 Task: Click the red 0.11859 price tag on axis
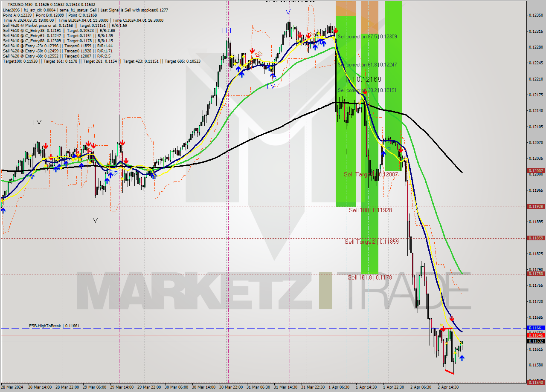pos(536,238)
